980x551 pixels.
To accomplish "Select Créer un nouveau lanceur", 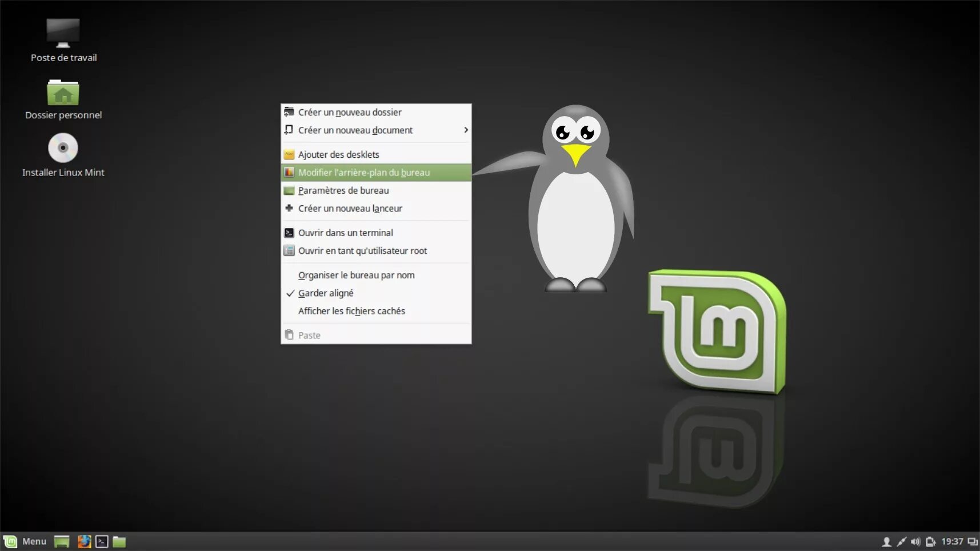I will pyautogui.click(x=376, y=209).
